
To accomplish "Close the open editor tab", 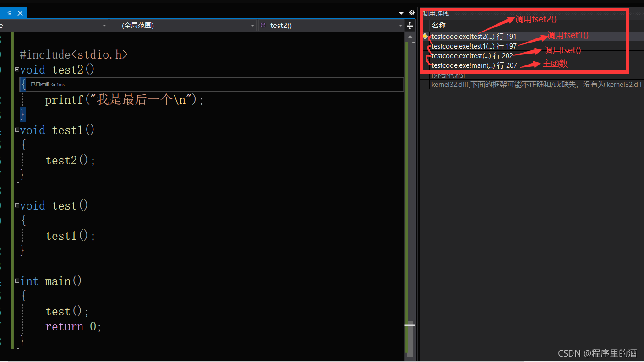I will point(20,13).
